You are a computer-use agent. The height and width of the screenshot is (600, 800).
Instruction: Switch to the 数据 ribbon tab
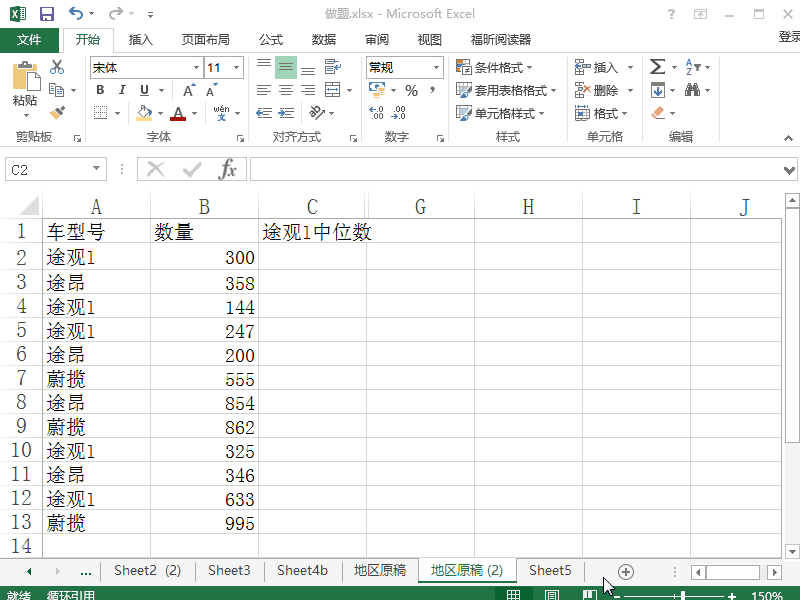pyautogui.click(x=324, y=40)
